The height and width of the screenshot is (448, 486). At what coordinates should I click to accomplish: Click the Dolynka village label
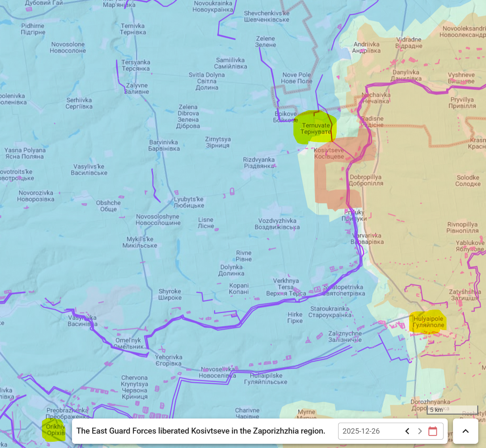tap(231, 270)
